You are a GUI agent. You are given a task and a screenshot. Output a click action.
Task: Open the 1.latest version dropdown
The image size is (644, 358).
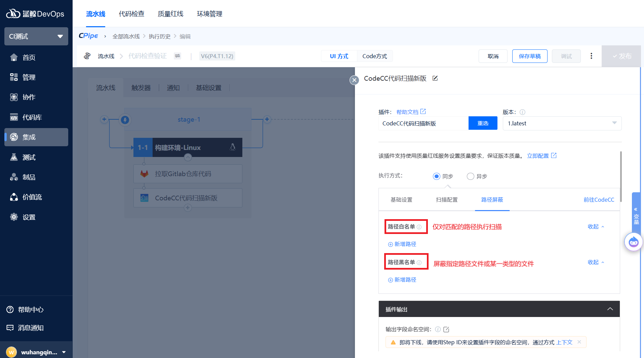click(562, 123)
